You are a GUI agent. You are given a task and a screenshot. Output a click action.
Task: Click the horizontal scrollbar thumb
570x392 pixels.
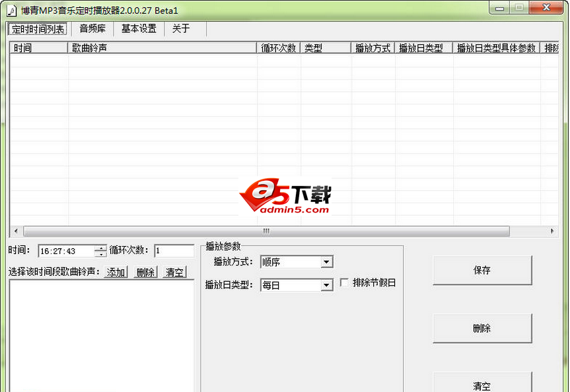(x=266, y=231)
